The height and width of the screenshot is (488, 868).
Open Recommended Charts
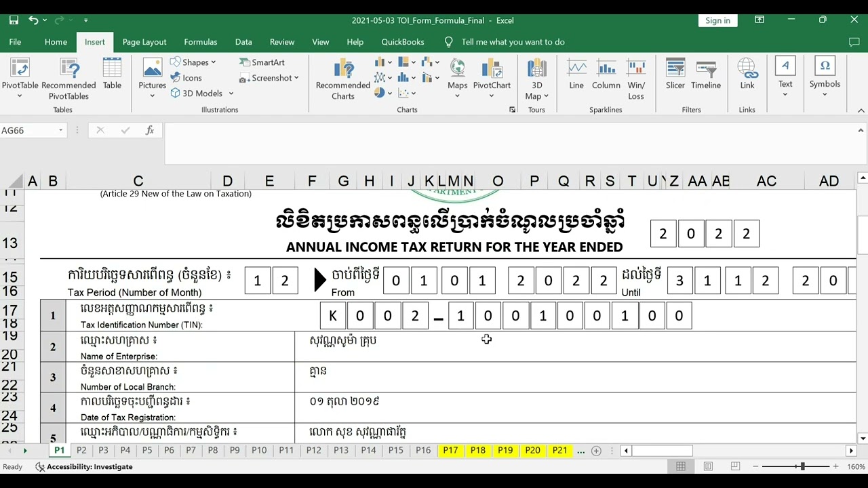point(342,79)
